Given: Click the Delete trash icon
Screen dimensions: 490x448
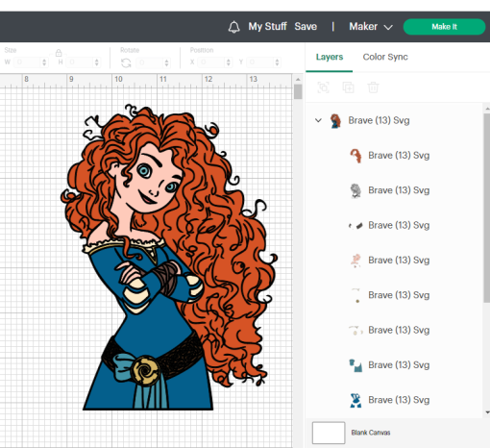Looking at the screenshot, I should coord(373,87).
